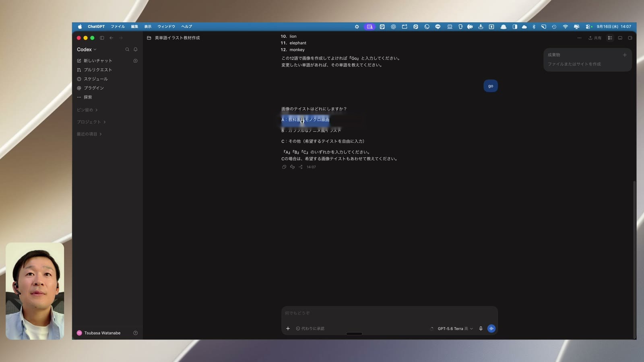
Task: Open Control Center in menu bar
Action: [589, 27]
